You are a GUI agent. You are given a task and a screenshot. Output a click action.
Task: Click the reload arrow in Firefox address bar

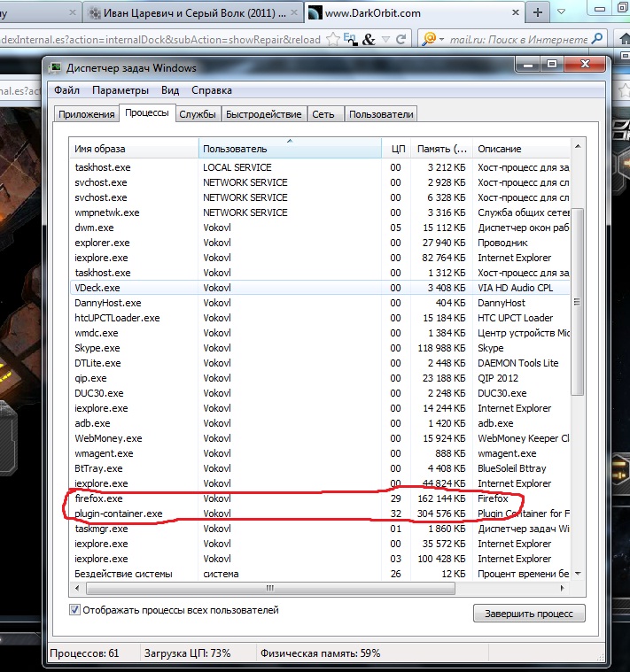pyautogui.click(x=401, y=40)
